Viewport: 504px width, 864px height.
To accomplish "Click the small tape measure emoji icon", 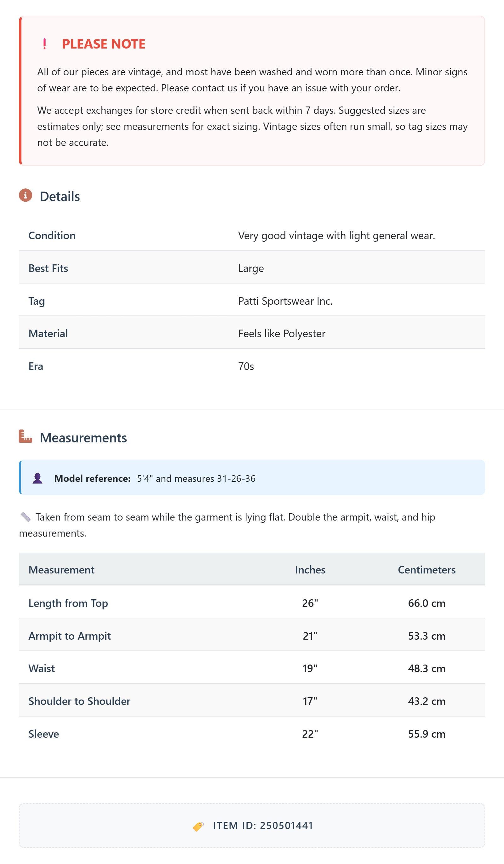I will (x=26, y=517).
